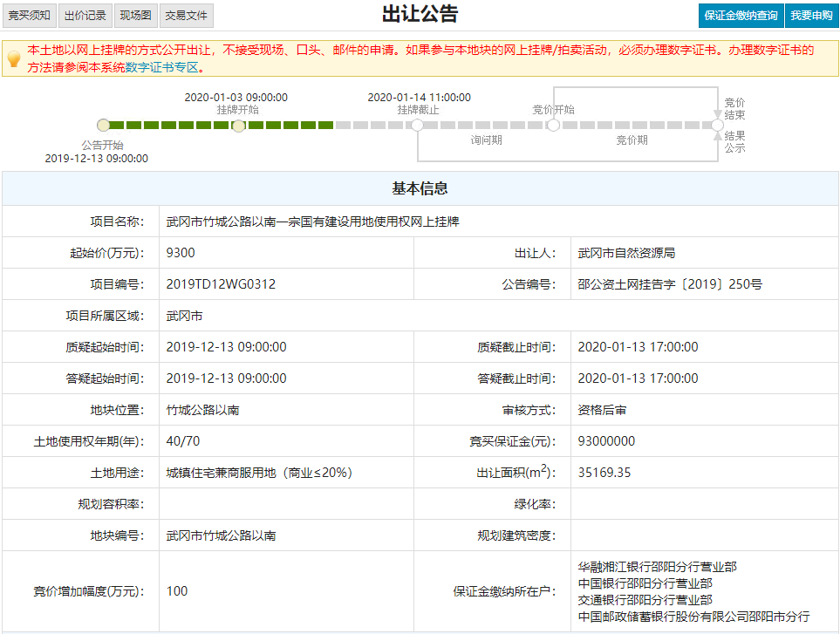Click project number 2019TD12WG0312

click(x=221, y=284)
